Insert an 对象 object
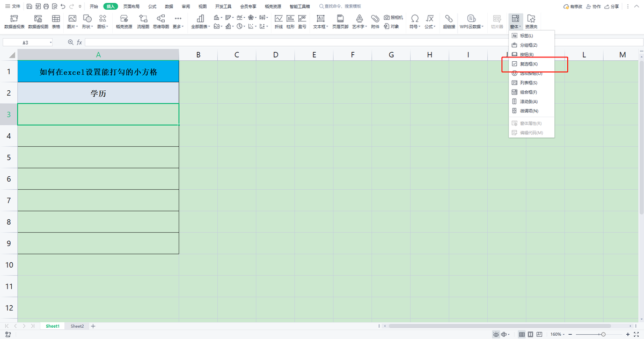 point(392,26)
